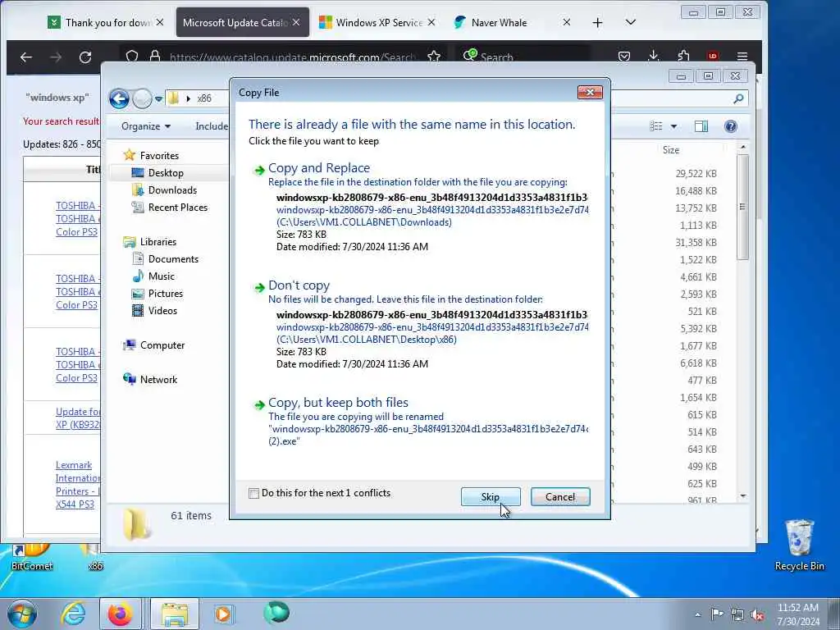Reload the page in Firefox
Viewport: 840px width, 630px height.
click(85, 57)
